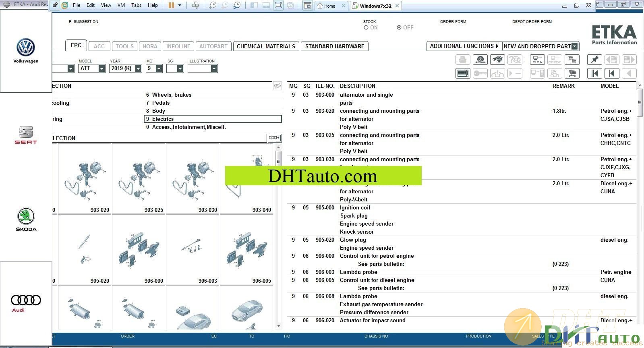The height and width of the screenshot is (348, 644).
Task: Open the YEAR 2019 (K) dropdown
Action: (138, 68)
